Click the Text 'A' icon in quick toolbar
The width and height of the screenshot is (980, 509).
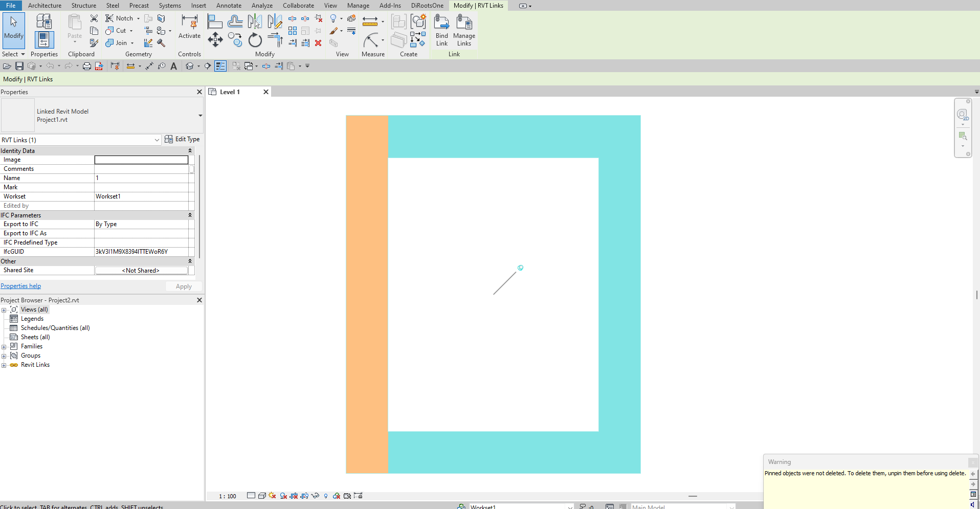pos(174,66)
